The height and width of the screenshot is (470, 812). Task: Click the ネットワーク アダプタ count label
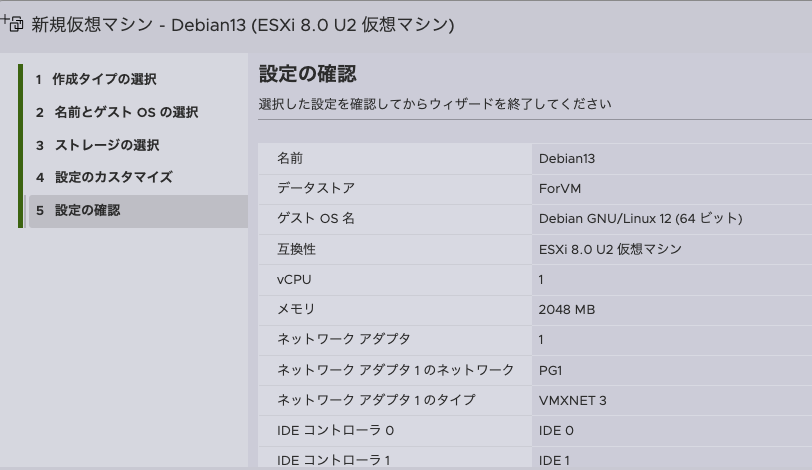[344, 339]
